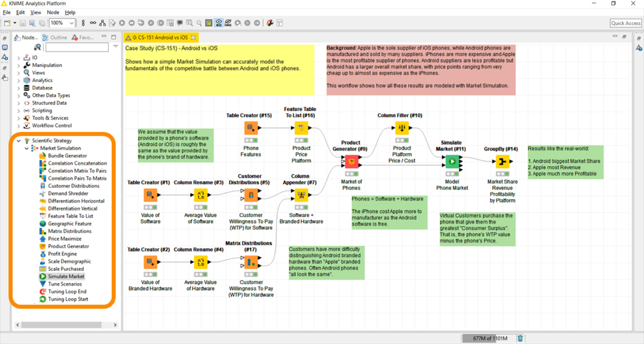Select Tuning Loop Start in node repository
This screenshot has height=344, width=644.
pos(68,299)
